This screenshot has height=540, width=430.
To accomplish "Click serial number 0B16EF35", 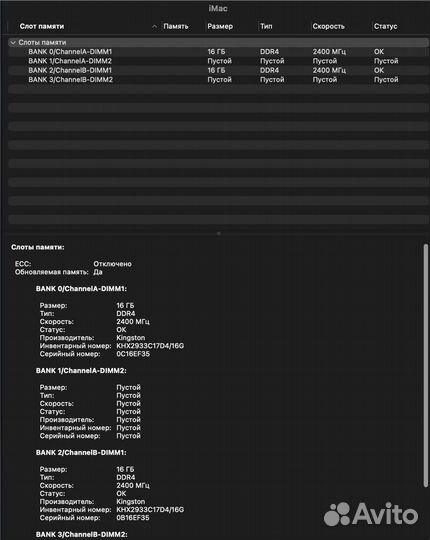I will pos(133,518).
